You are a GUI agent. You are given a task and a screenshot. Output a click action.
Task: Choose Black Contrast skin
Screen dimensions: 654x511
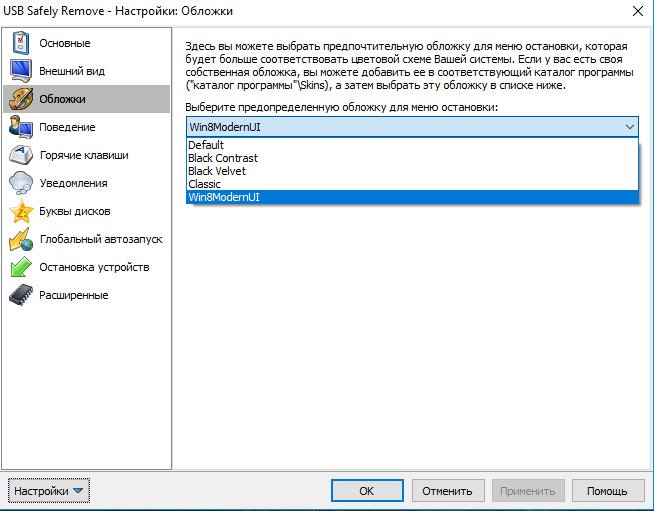click(412, 158)
